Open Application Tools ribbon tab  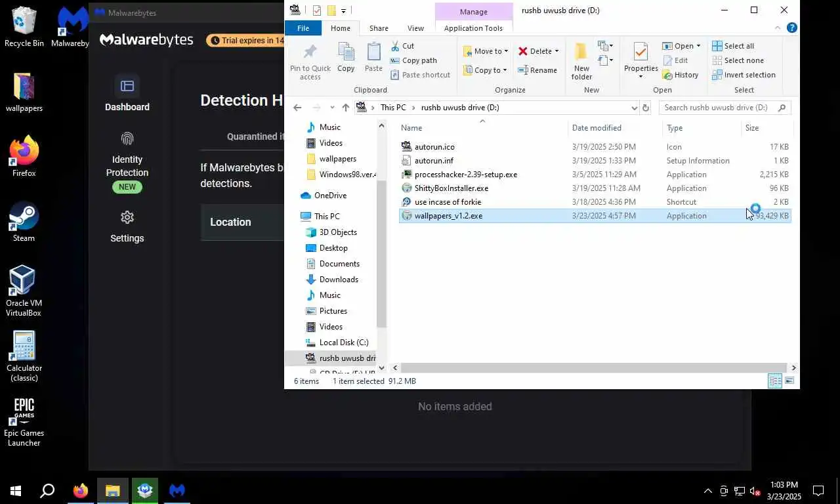coord(473,28)
